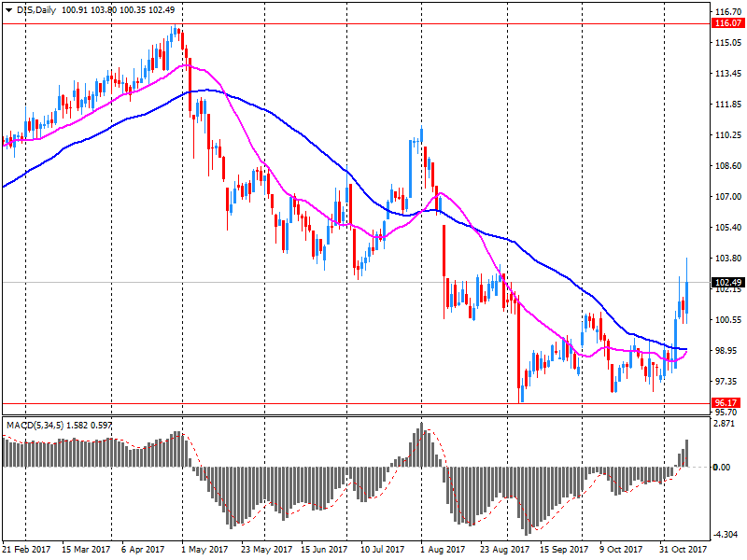The width and height of the screenshot is (747, 560).
Task: Click the -4.304 MACD scale value
Action: pyautogui.click(x=726, y=534)
